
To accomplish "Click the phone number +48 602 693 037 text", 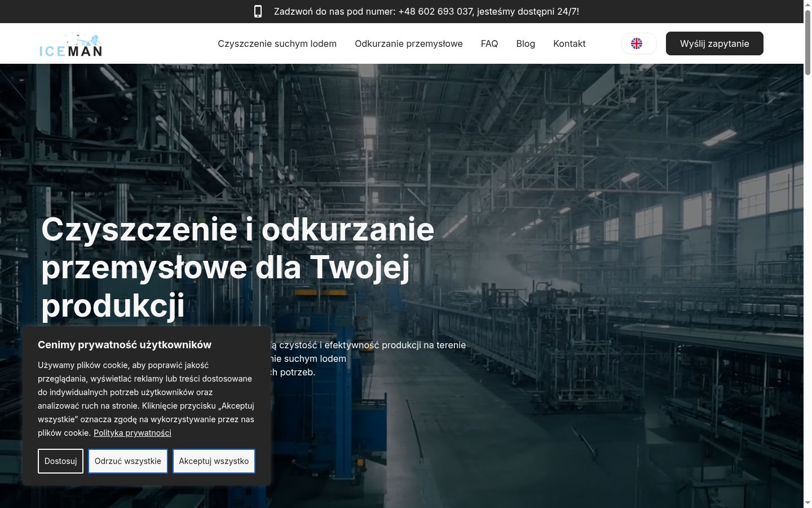I will [435, 11].
